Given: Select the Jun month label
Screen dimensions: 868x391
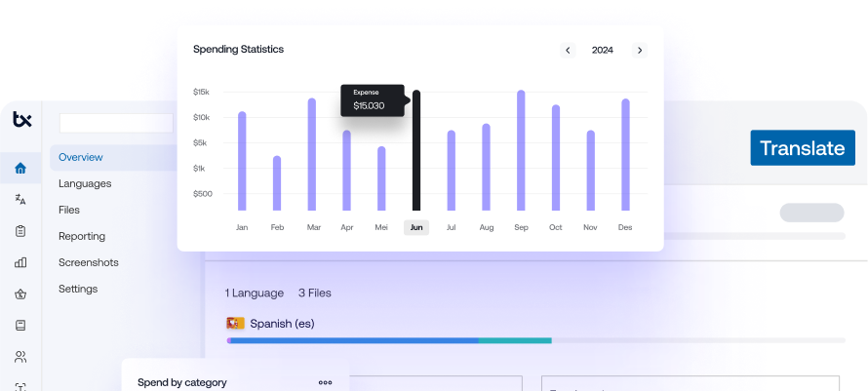Looking at the screenshot, I should [416, 227].
